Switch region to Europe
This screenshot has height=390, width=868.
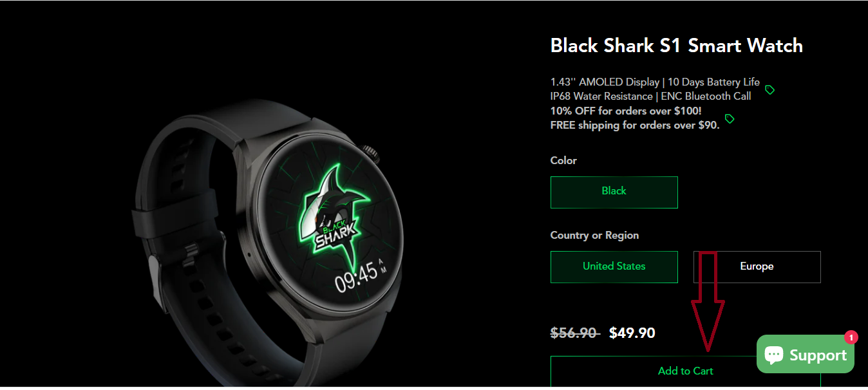[x=757, y=266]
